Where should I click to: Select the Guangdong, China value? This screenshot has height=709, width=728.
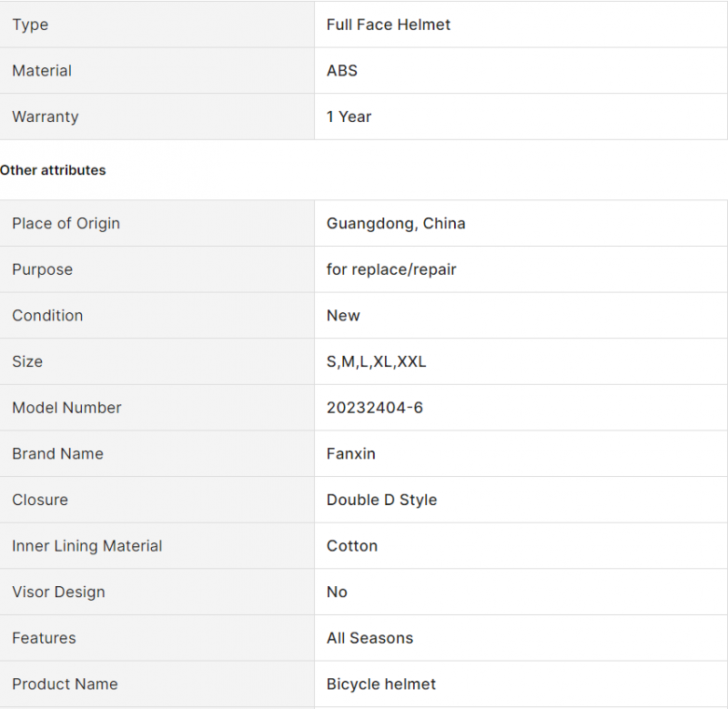396,223
